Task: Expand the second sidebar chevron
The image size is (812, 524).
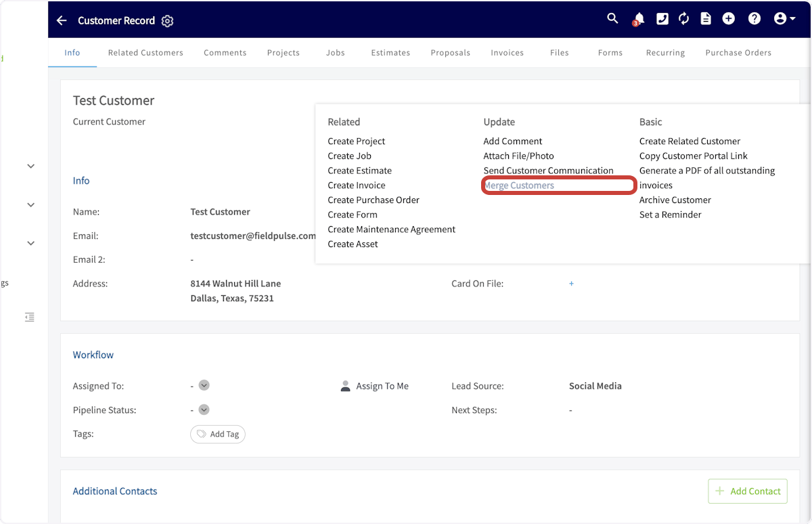Action: (30, 204)
